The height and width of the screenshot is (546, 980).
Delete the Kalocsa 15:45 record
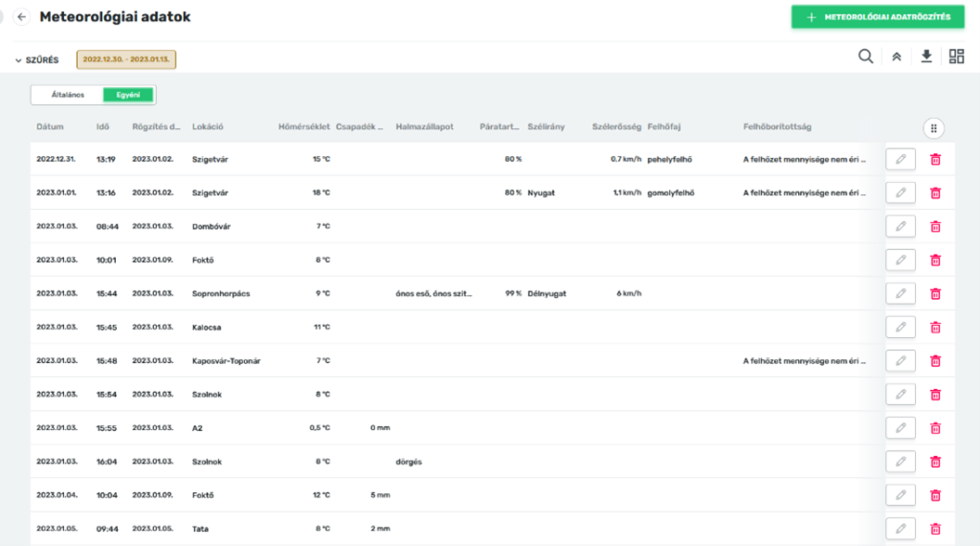[935, 327]
